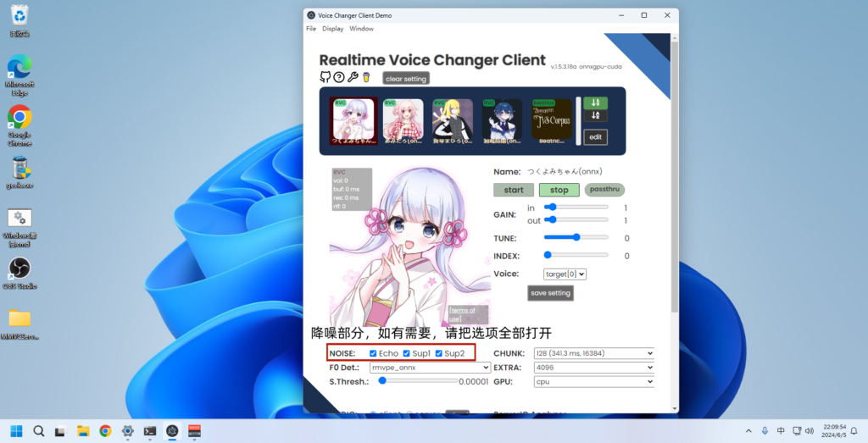
Task: Open the File menu
Action: pos(311,29)
